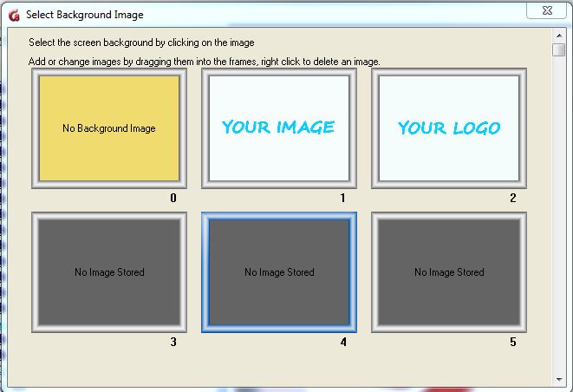Image resolution: width=573 pixels, height=392 pixels.
Task: Click the app icon in the title bar
Action: [x=13, y=15]
